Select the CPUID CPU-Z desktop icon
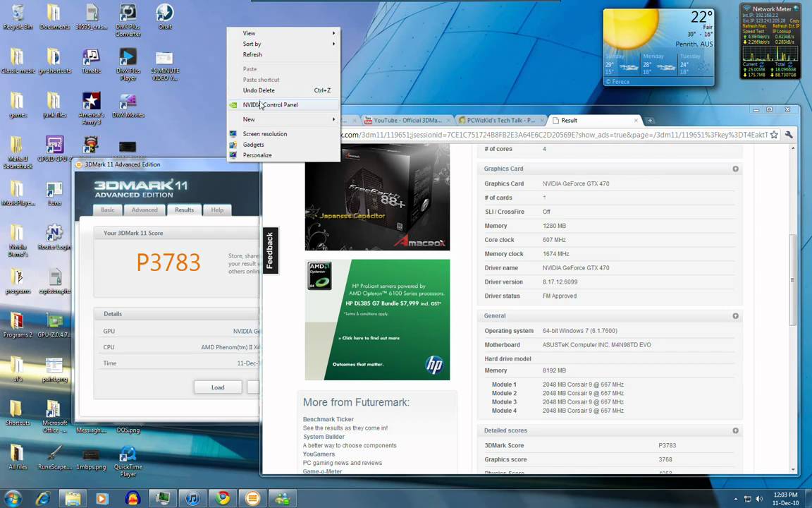The image size is (812, 508). [x=54, y=148]
